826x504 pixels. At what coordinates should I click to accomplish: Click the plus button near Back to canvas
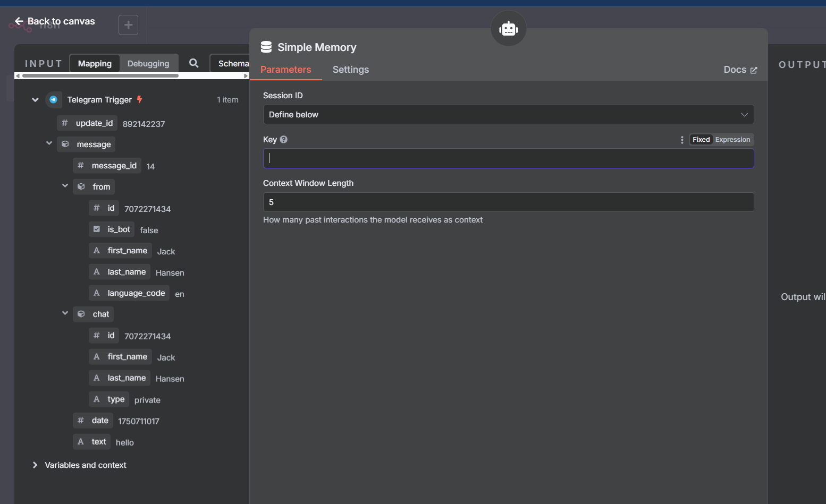pos(128,24)
